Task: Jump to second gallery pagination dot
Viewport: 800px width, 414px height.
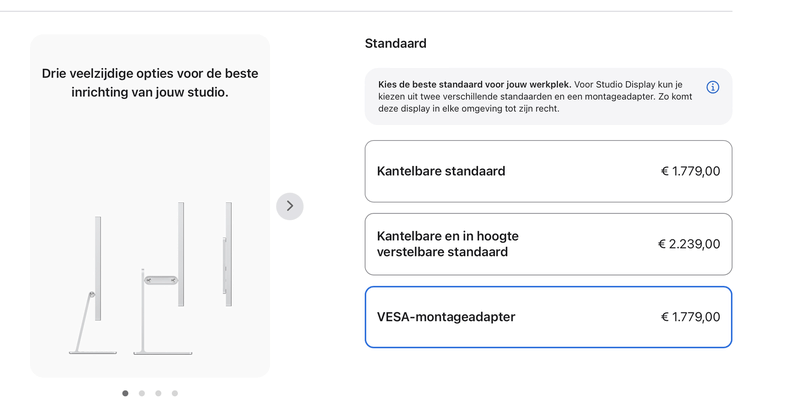Action: pos(142,393)
